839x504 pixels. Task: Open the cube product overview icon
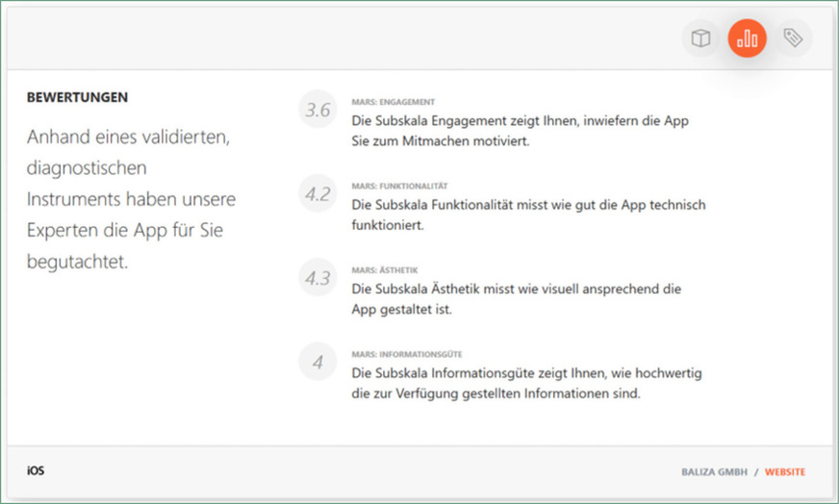(701, 38)
